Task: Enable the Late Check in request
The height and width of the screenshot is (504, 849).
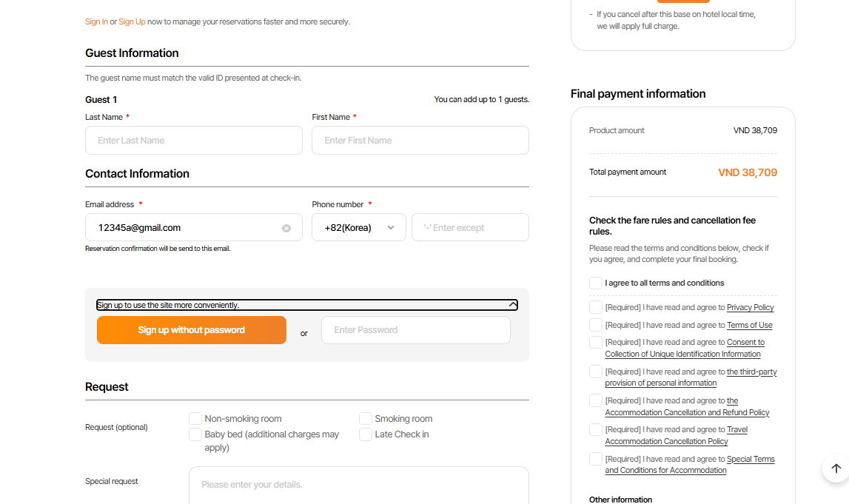Action: pyautogui.click(x=366, y=434)
